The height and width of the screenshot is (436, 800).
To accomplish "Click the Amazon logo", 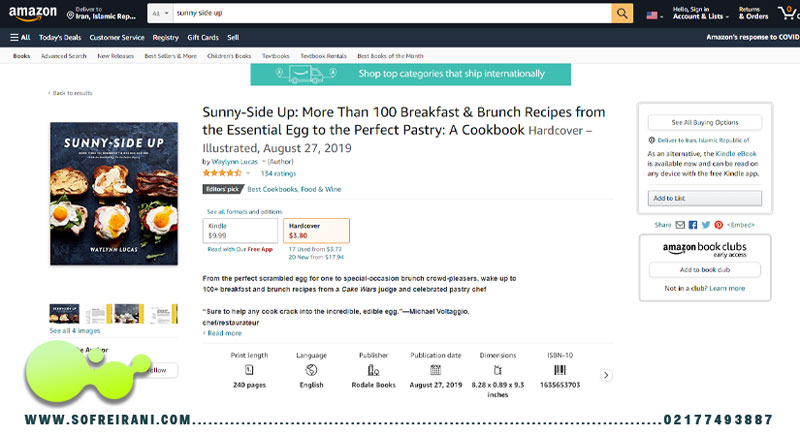I will [x=33, y=13].
